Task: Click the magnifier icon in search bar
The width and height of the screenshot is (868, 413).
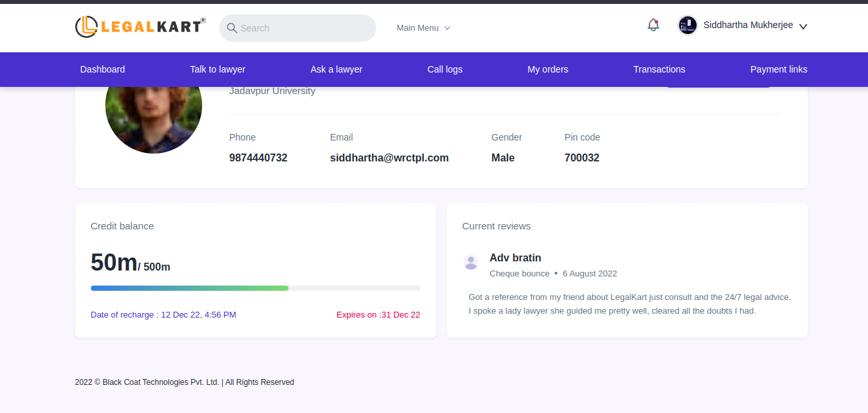Action: 232,28
